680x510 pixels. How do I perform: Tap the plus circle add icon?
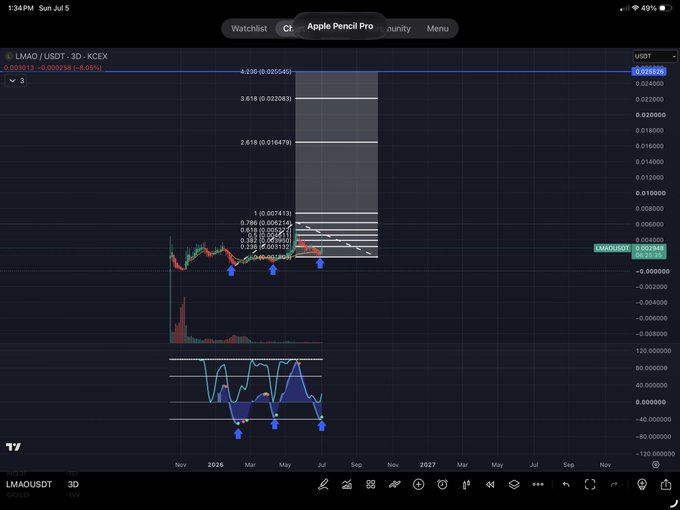[418, 484]
